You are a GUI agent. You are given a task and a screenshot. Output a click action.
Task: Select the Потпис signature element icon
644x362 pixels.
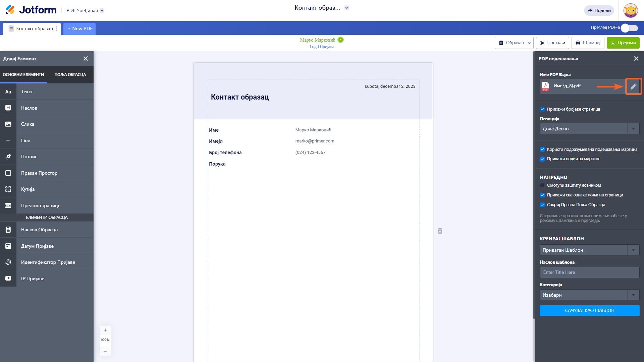[x=8, y=157]
